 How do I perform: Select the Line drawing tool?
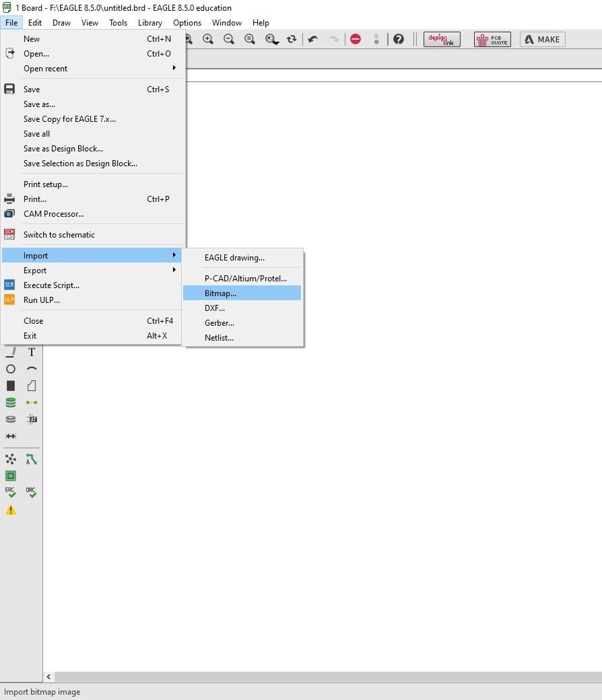pyautogui.click(x=11, y=352)
